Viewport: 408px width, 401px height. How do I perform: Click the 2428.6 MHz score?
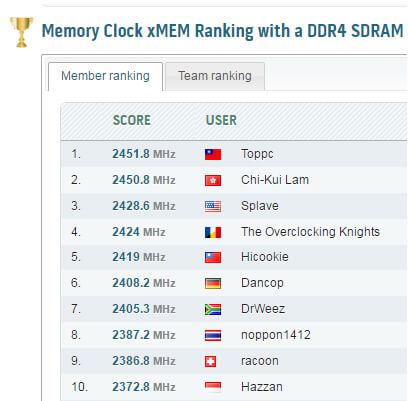[x=144, y=206]
